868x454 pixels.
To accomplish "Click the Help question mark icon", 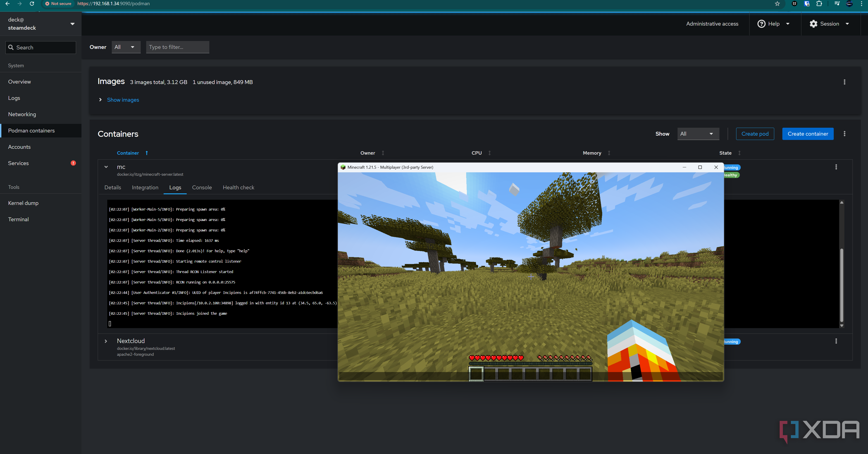I will click(x=761, y=24).
